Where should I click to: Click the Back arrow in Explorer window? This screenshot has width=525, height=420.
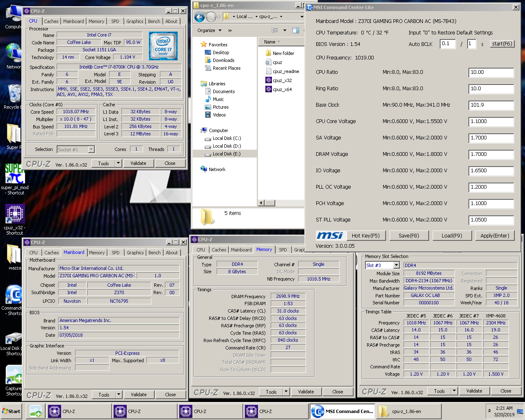pyautogui.click(x=199, y=17)
